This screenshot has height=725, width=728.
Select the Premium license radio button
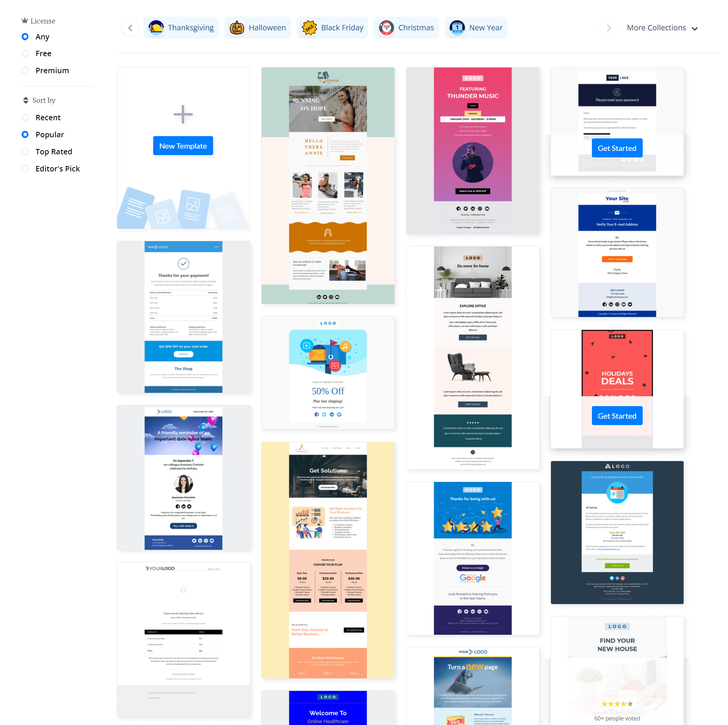coord(25,70)
